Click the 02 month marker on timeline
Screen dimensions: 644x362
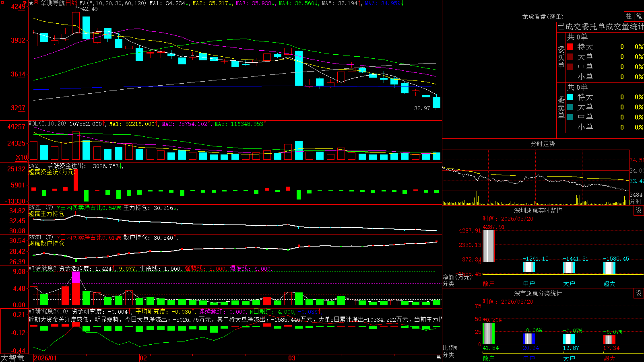coord(143,358)
